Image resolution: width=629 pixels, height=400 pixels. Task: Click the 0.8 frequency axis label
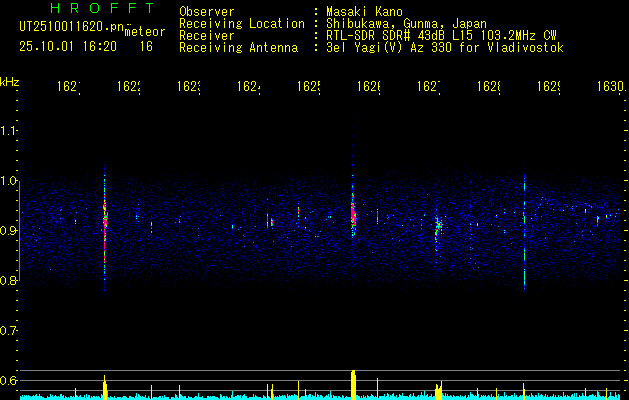pyautogui.click(x=8, y=280)
